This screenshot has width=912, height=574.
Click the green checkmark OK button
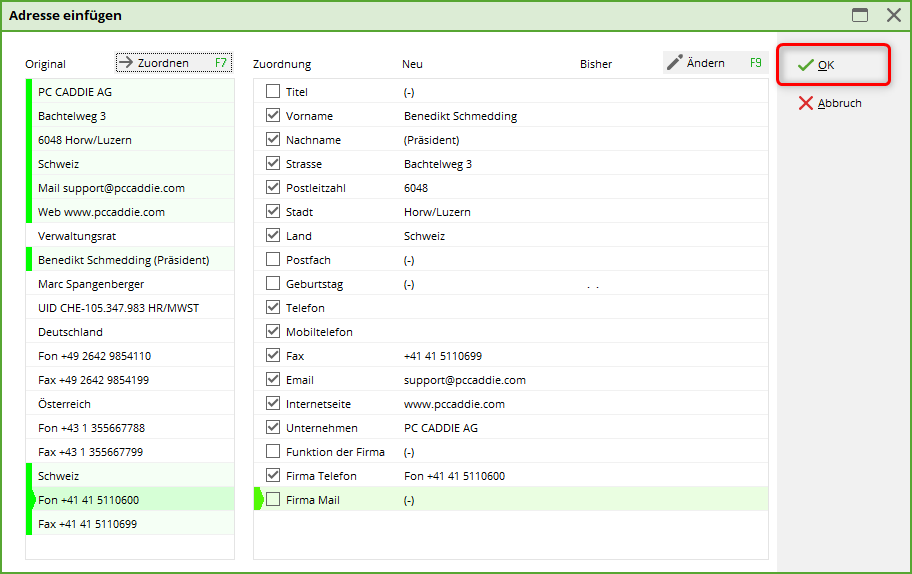coord(832,65)
